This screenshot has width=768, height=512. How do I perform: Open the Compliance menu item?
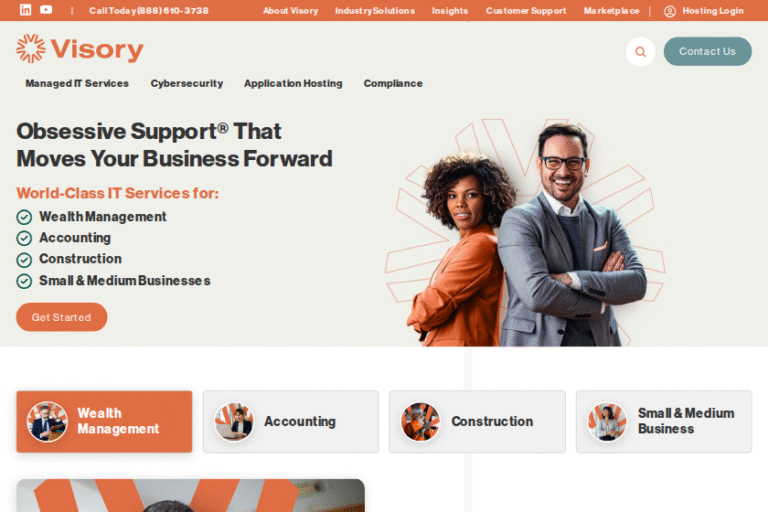click(x=393, y=83)
